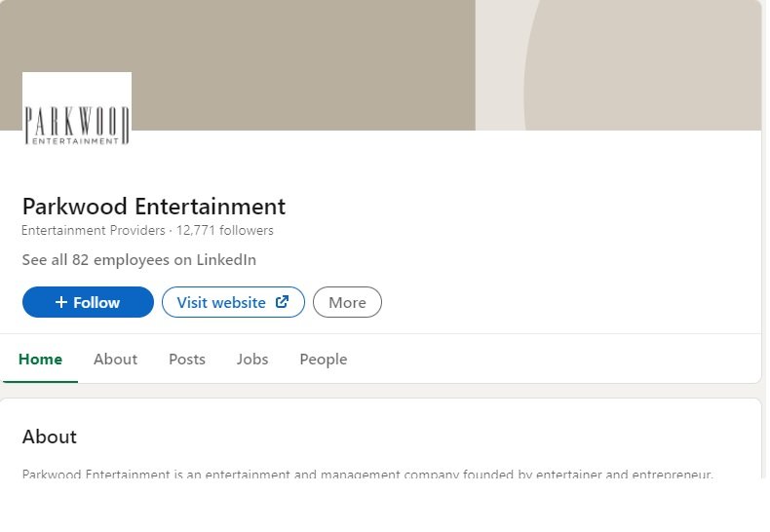Image resolution: width=770 pixels, height=532 pixels.
Task: Click the 12,771 followers count
Action: [x=225, y=230]
